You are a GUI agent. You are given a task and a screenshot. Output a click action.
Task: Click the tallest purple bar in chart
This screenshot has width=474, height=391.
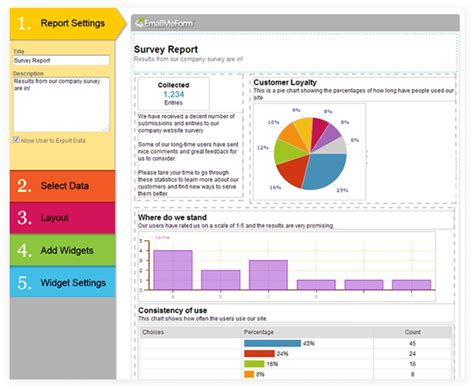tap(173, 270)
